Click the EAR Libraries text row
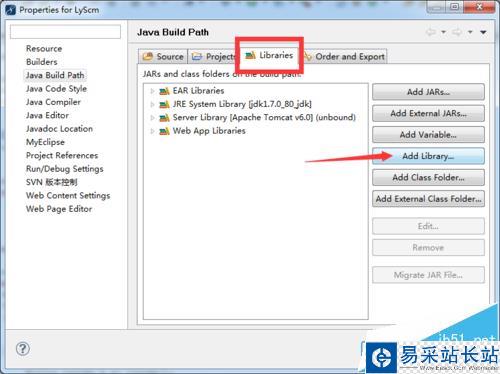 198,91
